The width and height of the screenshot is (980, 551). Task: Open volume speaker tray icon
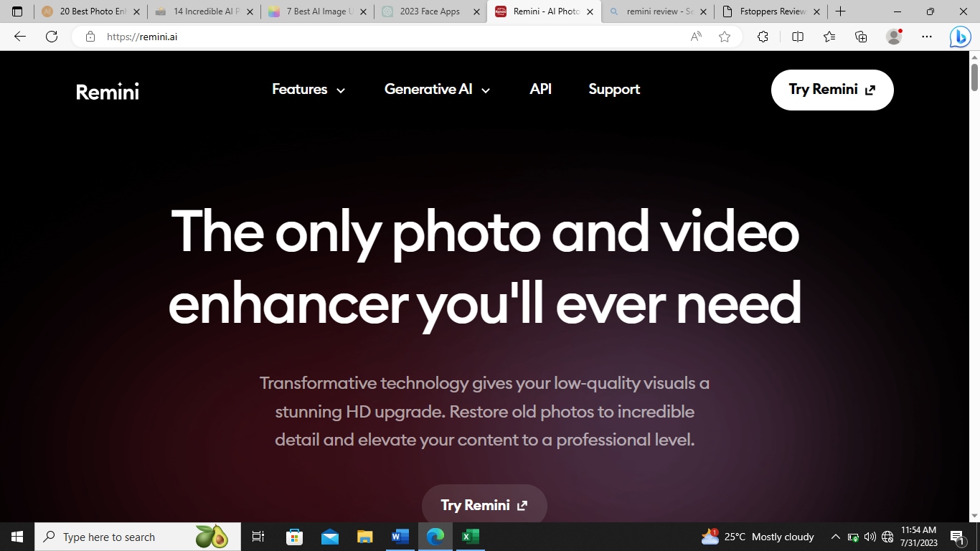(870, 537)
